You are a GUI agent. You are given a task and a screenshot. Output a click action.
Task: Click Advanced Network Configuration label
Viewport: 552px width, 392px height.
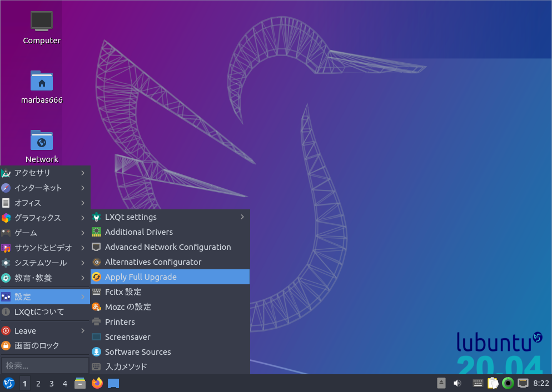(168, 247)
